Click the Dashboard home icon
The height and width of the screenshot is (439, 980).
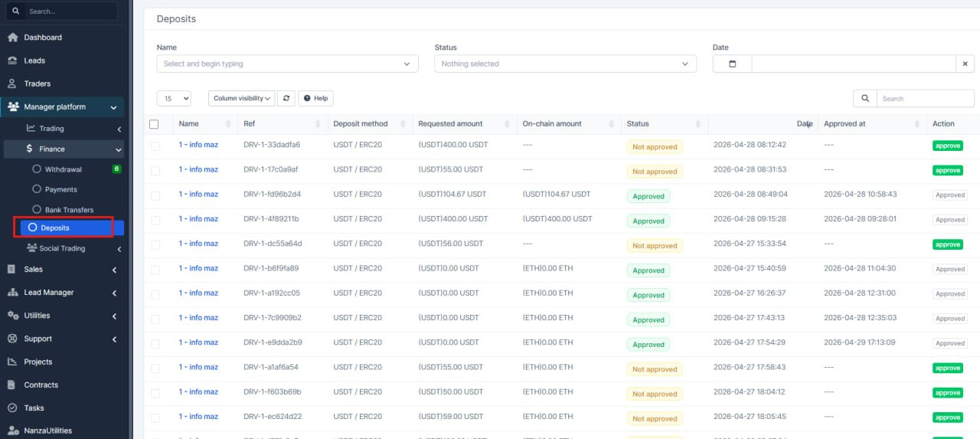tap(12, 38)
